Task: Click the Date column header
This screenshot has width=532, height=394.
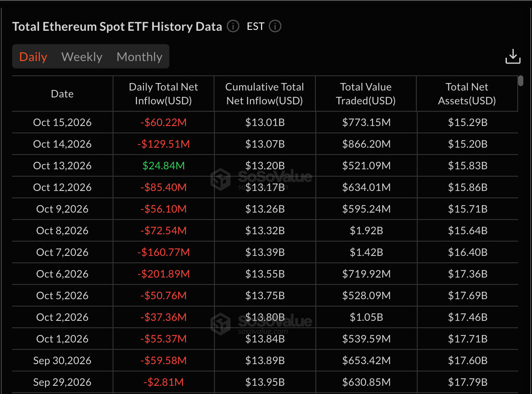Action: [62, 94]
